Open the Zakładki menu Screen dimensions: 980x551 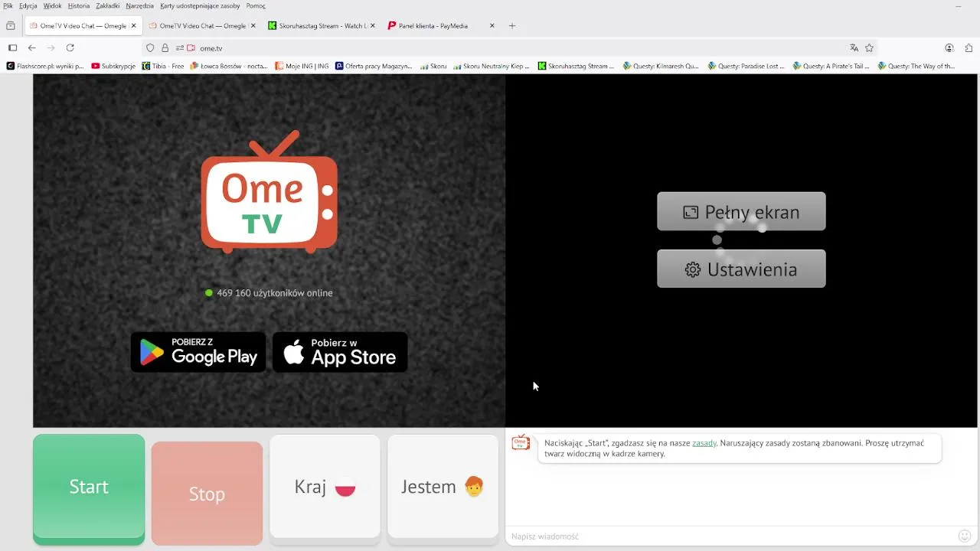[x=108, y=5]
